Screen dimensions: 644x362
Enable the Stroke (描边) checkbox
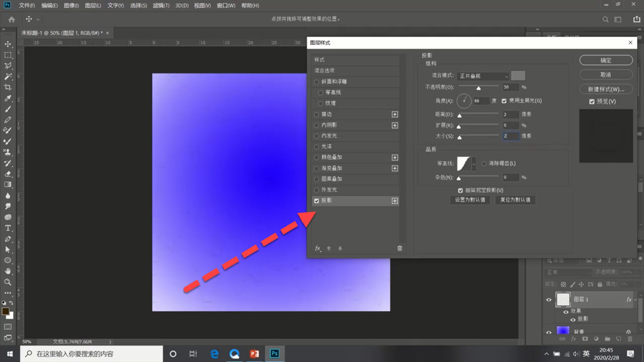[x=316, y=114]
